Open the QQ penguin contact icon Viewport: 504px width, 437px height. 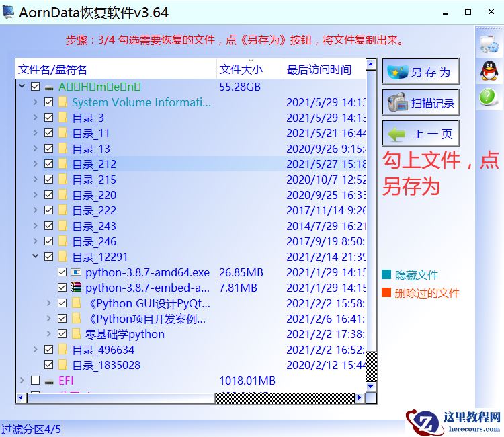(x=489, y=71)
